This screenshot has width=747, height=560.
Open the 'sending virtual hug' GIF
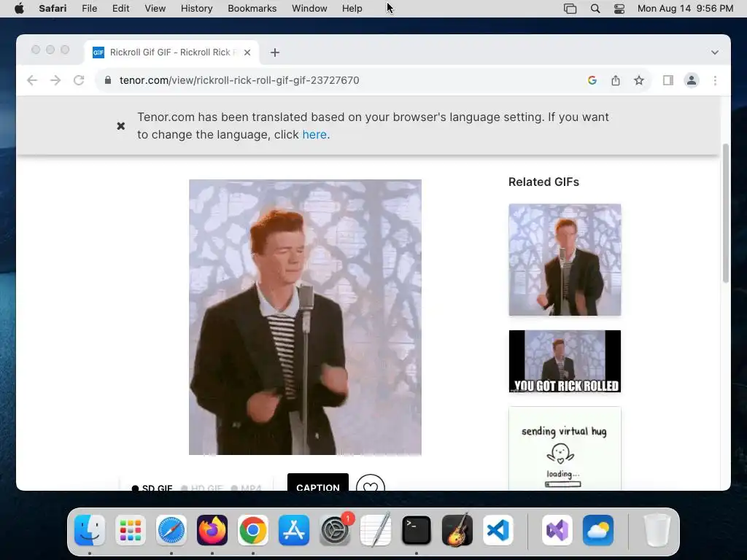coord(565,448)
